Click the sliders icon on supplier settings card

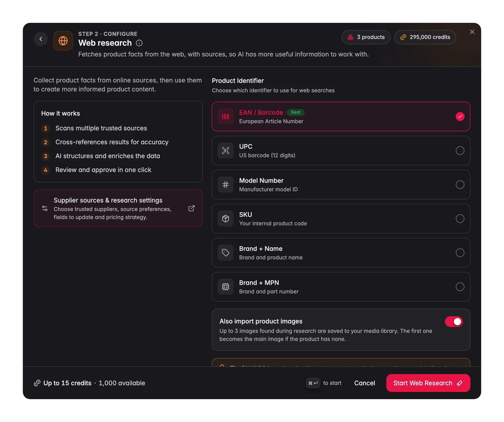45,208
